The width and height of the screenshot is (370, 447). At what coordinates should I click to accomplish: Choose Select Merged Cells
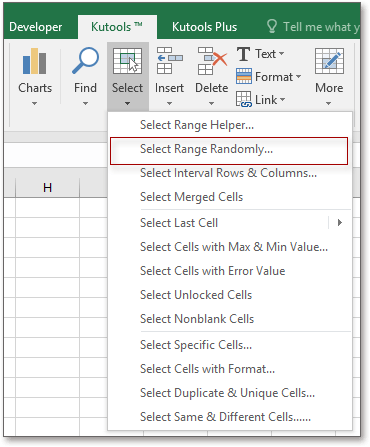click(x=230, y=197)
